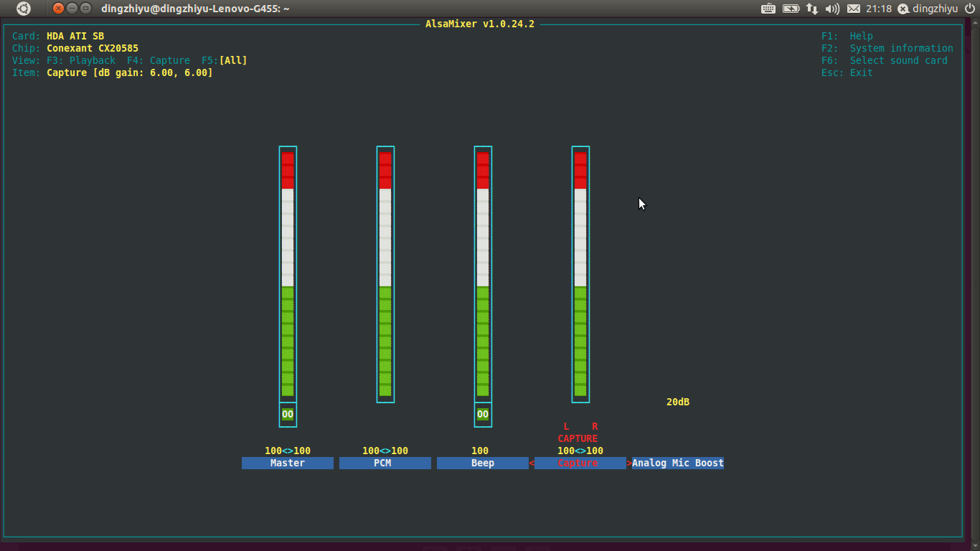The image size is (980, 551).
Task: Maximize the terminal window button
Action: click(86, 9)
